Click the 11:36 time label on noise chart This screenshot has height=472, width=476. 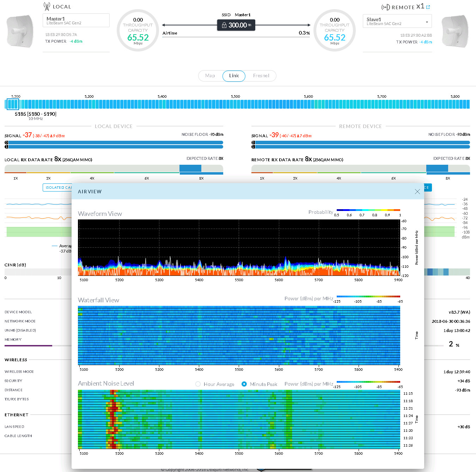pos(408,446)
